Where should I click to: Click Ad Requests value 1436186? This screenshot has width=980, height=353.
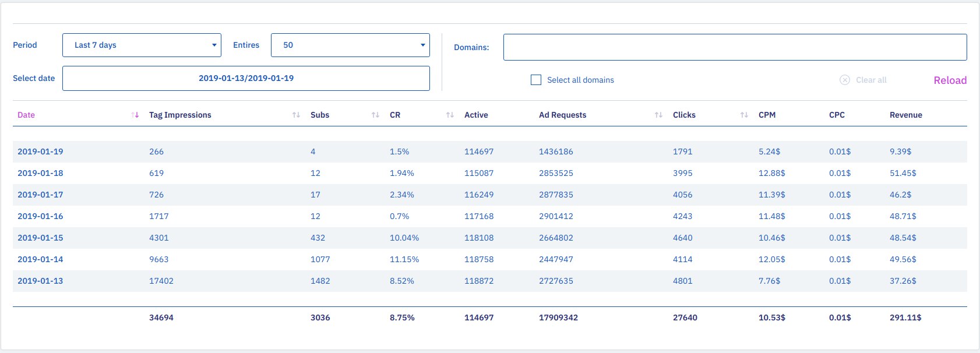[x=556, y=151]
